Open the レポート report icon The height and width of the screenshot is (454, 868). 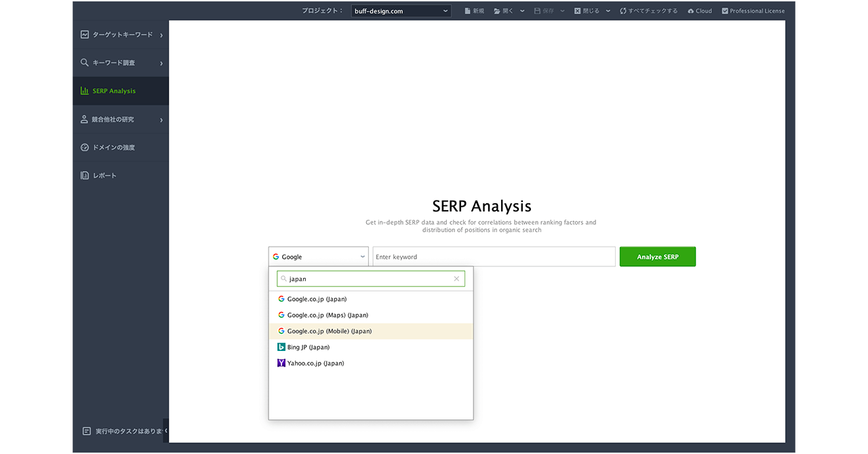tap(85, 176)
